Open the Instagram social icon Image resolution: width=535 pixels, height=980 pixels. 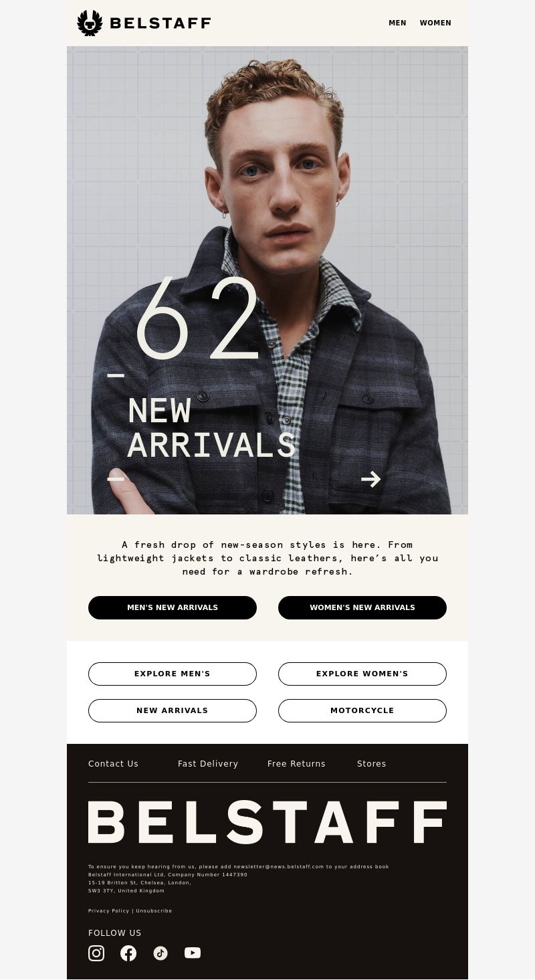pyautogui.click(x=96, y=953)
